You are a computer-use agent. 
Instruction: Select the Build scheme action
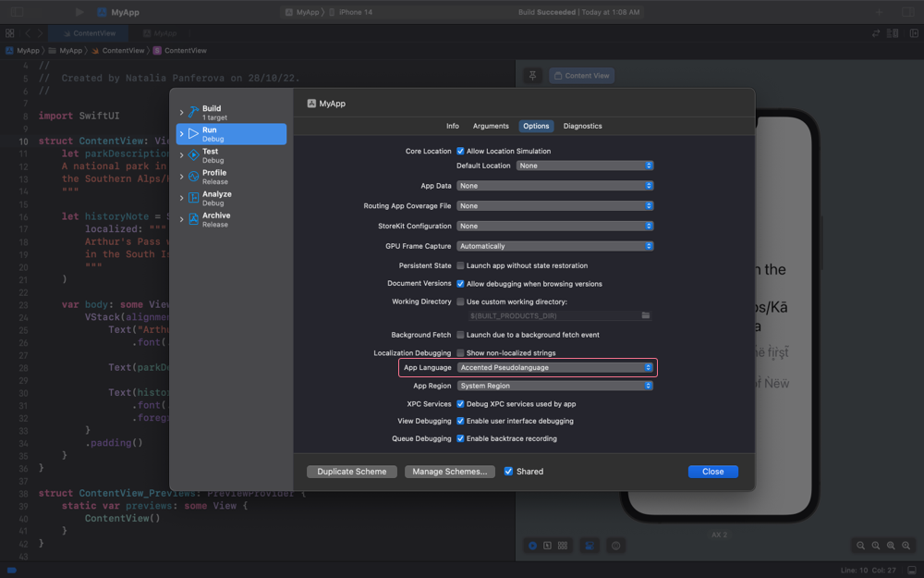231,112
